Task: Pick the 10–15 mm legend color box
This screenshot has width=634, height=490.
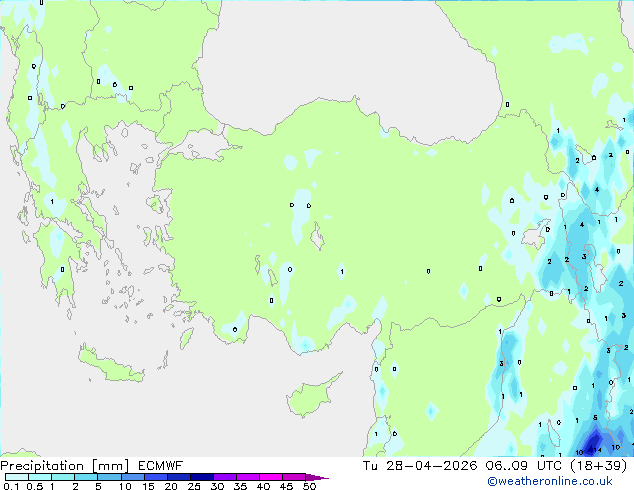Action: (x=132, y=477)
